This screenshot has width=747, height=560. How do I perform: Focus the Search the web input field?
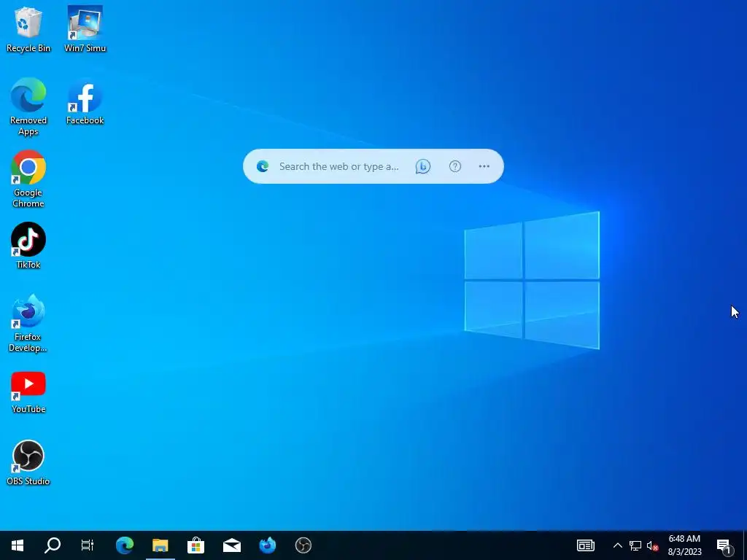tap(338, 166)
